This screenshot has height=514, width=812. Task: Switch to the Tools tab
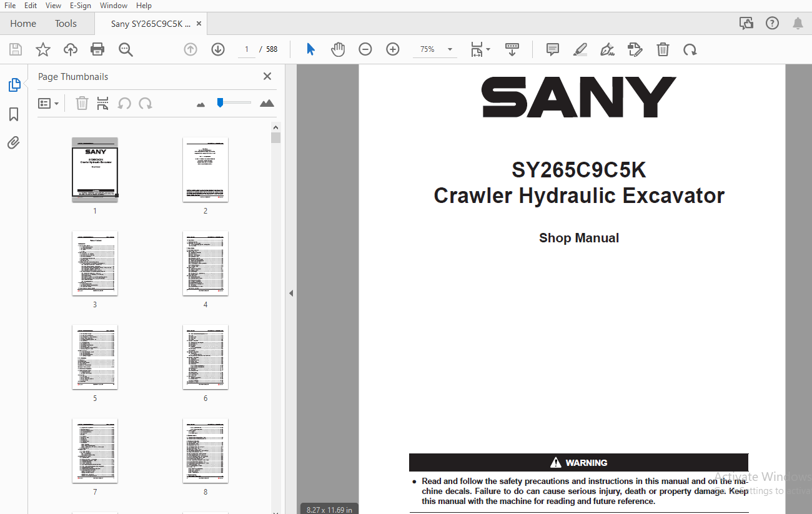(x=66, y=24)
